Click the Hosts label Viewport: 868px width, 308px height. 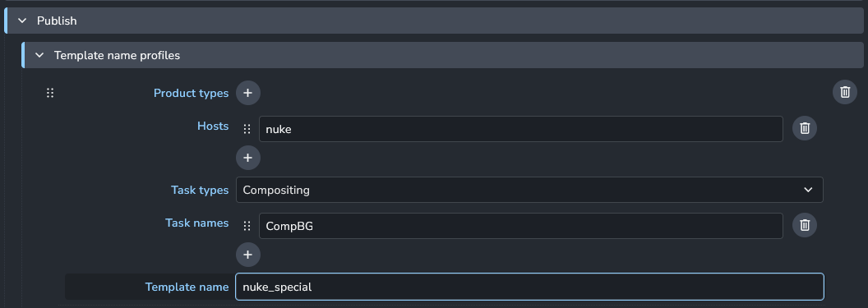pyautogui.click(x=213, y=126)
